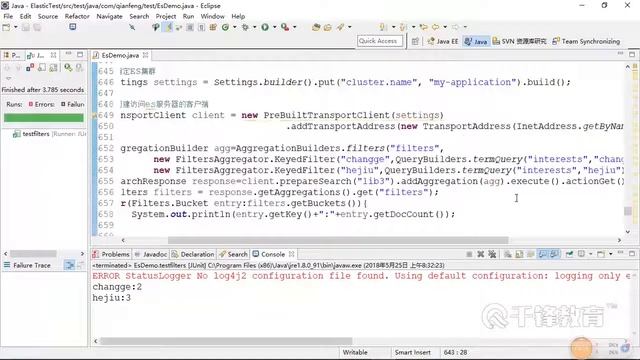Switch to the SVN repository perspective
The image size is (640, 360).
point(519,41)
